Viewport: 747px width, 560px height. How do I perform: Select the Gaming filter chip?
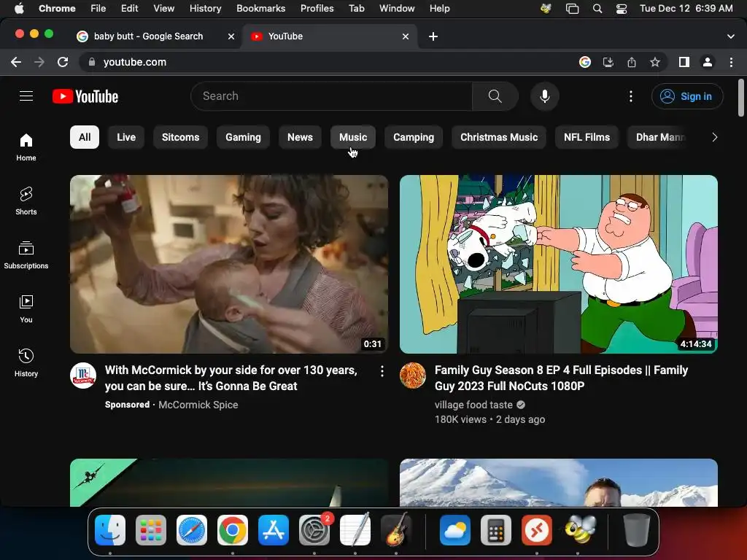pos(243,137)
